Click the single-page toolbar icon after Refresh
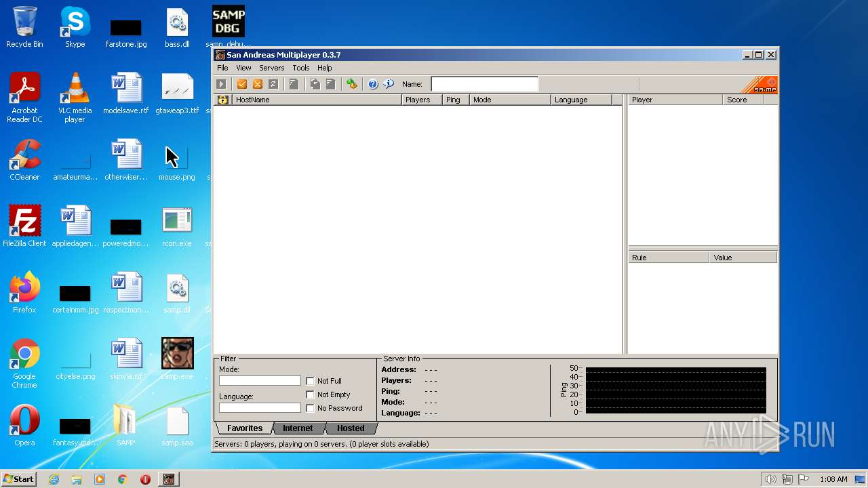This screenshot has width=868, height=488. tap(294, 84)
